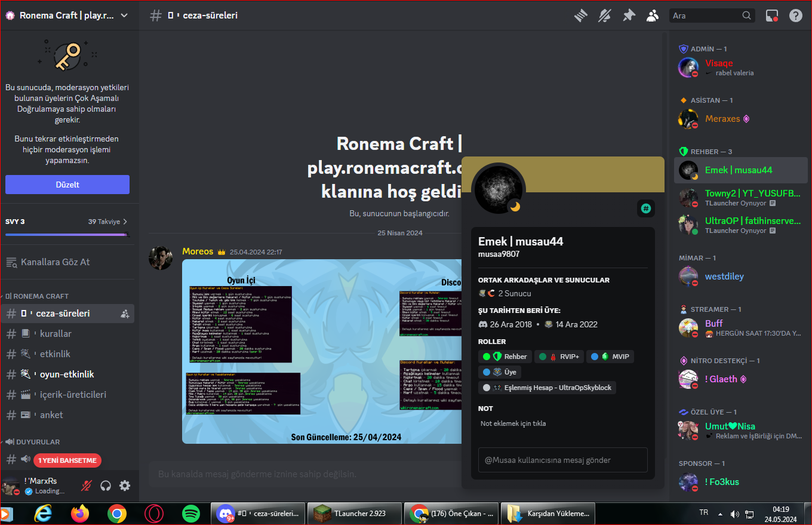The width and height of the screenshot is (812, 525).
Task: Open the etkinlik channel
Action: point(67,354)
